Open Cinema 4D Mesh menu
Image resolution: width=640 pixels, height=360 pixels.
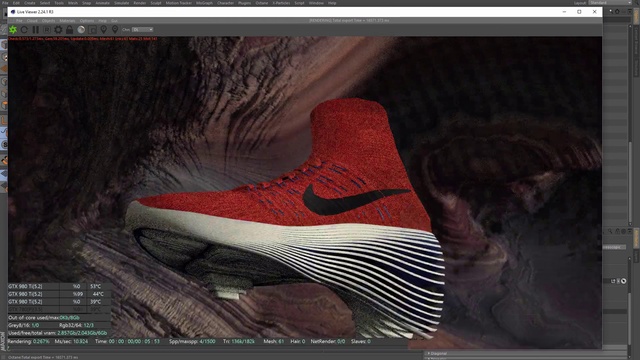[x=73, y=3]
